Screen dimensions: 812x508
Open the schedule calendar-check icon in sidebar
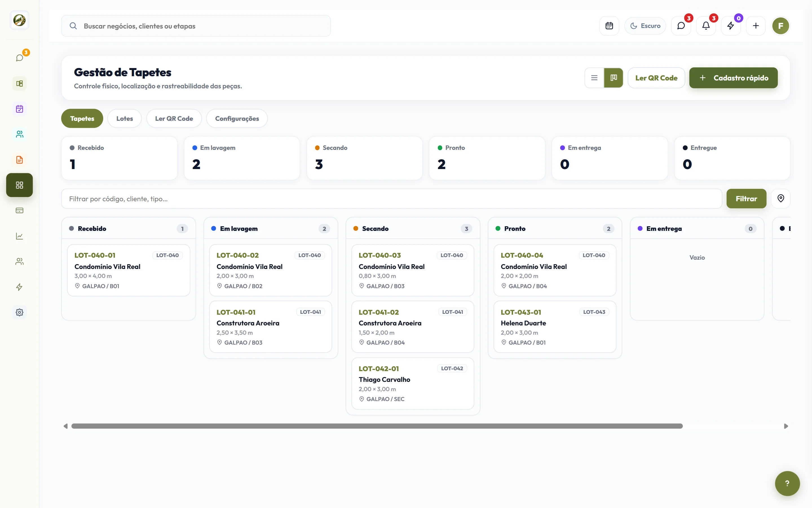19,109
